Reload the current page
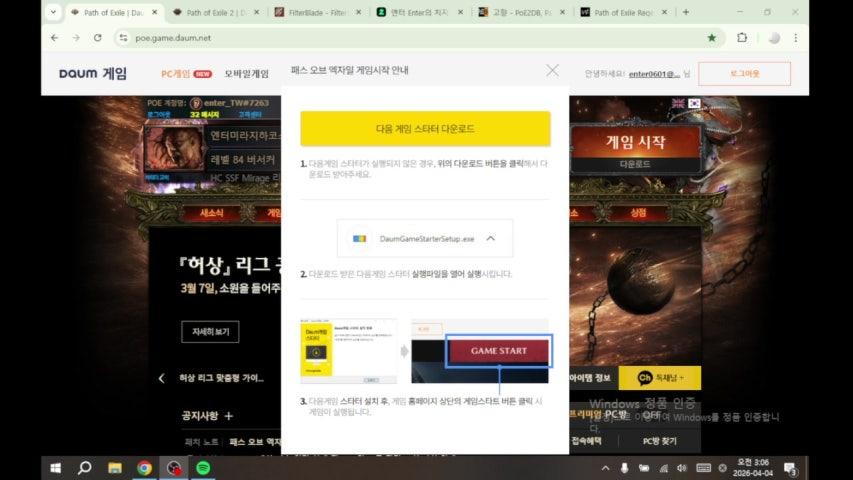 97,38
